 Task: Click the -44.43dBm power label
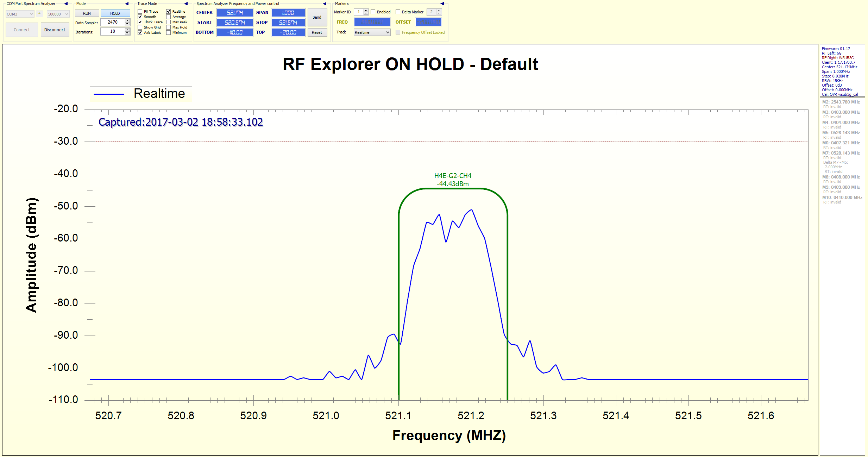click(x=453, y=184)
